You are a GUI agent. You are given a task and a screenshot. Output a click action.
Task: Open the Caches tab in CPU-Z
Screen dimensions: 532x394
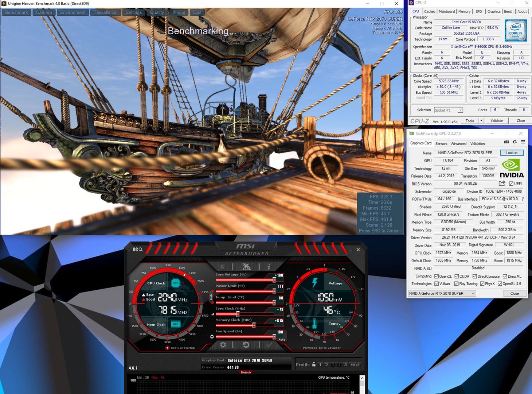430,12
